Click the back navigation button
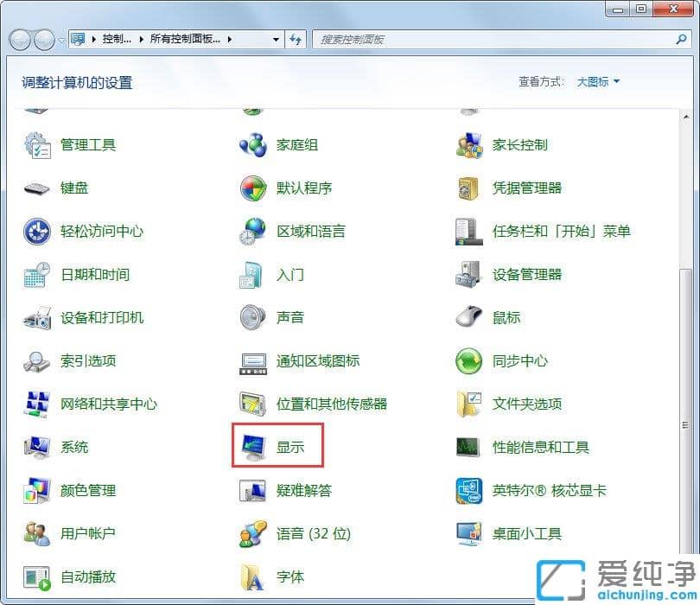This screenshot has height=605, width=700. coord(19,39)
